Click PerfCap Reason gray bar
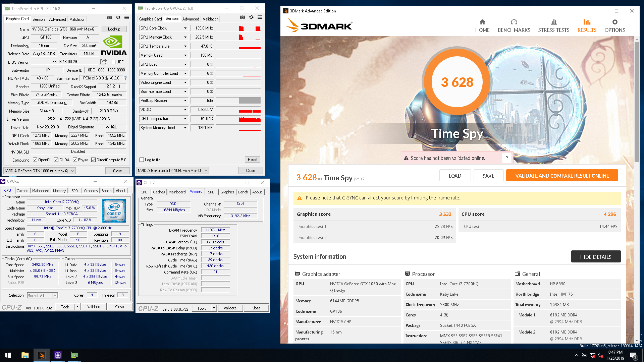Screen dimensions: 644x362 click(250, 101)
